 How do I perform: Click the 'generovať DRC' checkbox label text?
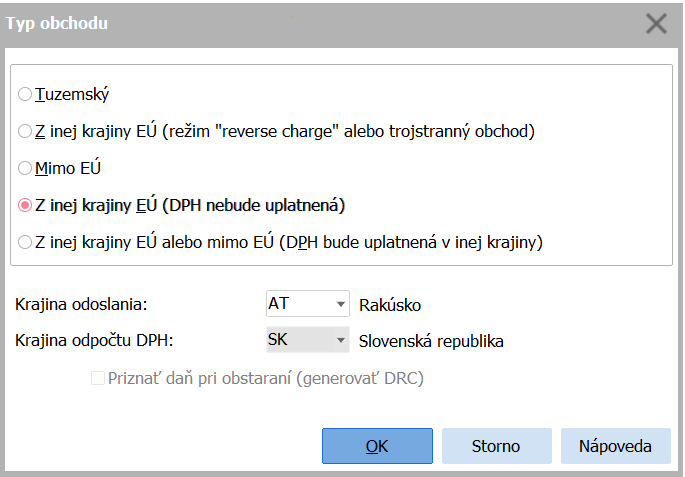(x=360, y=378)
